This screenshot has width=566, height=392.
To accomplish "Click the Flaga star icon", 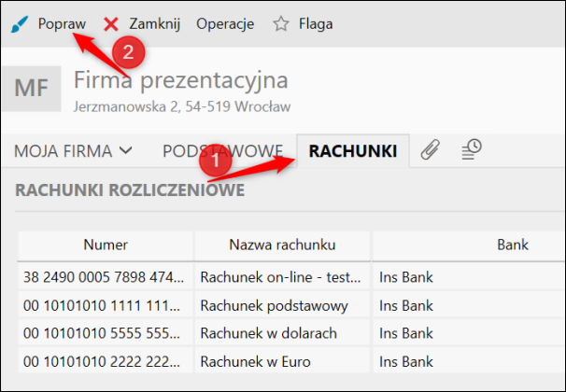I will point(281,24).
